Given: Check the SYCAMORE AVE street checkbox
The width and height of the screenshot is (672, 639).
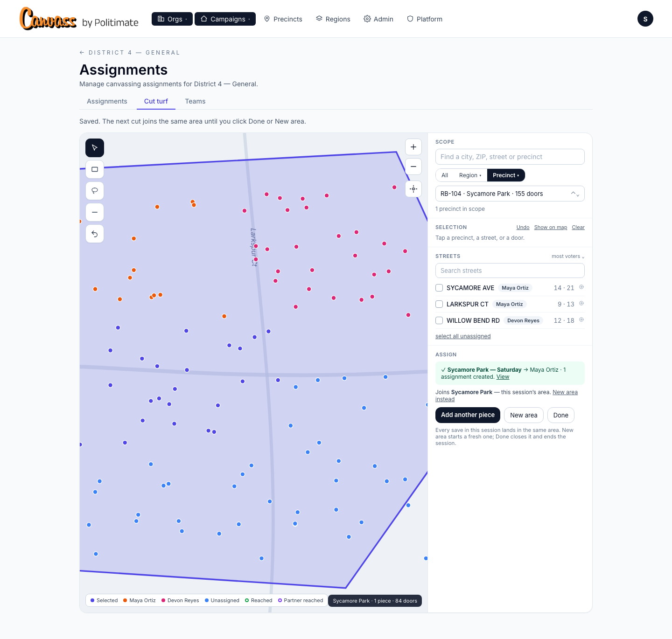Looking at the screenshot, I should (439, 288).
